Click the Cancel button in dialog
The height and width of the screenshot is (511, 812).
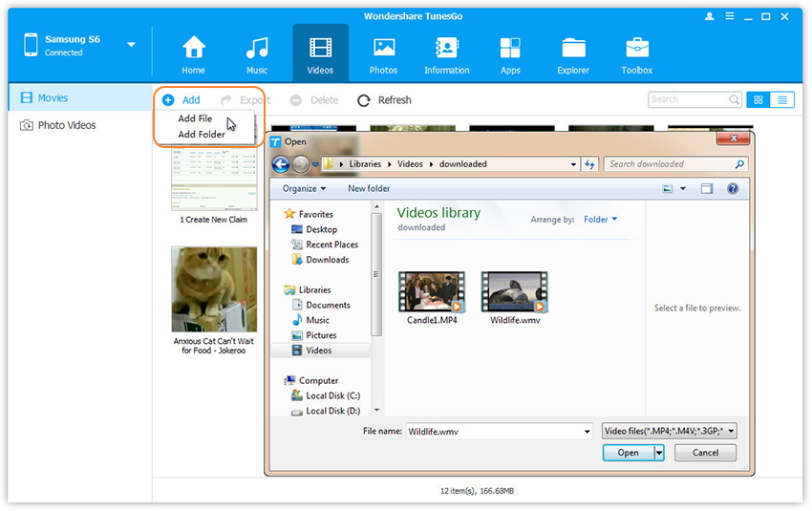coord(705,453)
